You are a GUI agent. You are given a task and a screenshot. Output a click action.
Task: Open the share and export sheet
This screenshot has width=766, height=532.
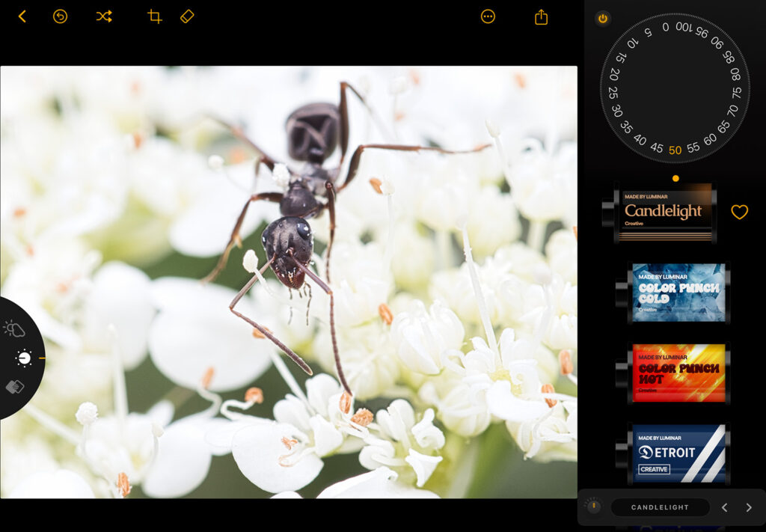point(542,17)
